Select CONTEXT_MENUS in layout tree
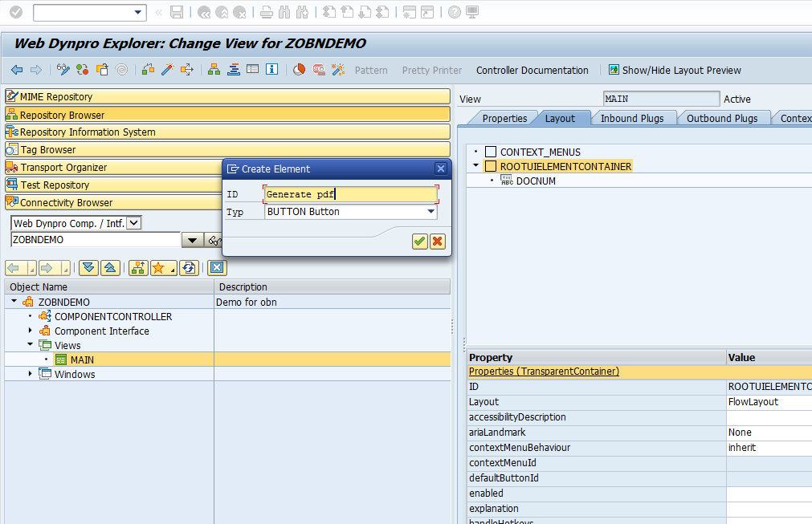Viewport: 812px width, 524px height. tap(540, 152)
